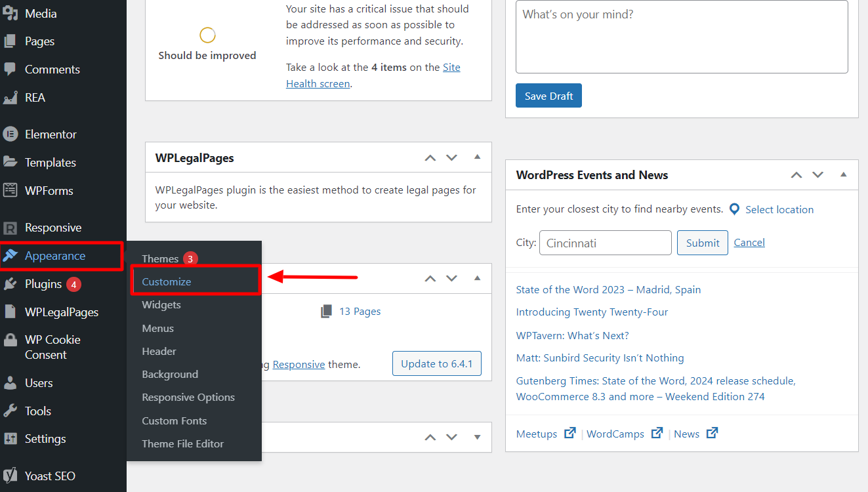Move WPLegalPages widget down with arrow
The height and width of the screenshot is (492, 868).
coord(451,157)
